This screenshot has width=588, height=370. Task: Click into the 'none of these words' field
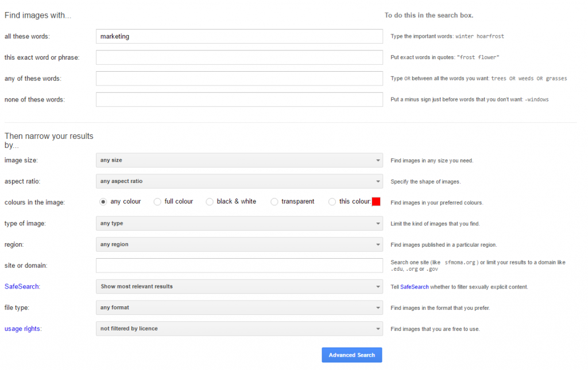click(x=239, y=100)
